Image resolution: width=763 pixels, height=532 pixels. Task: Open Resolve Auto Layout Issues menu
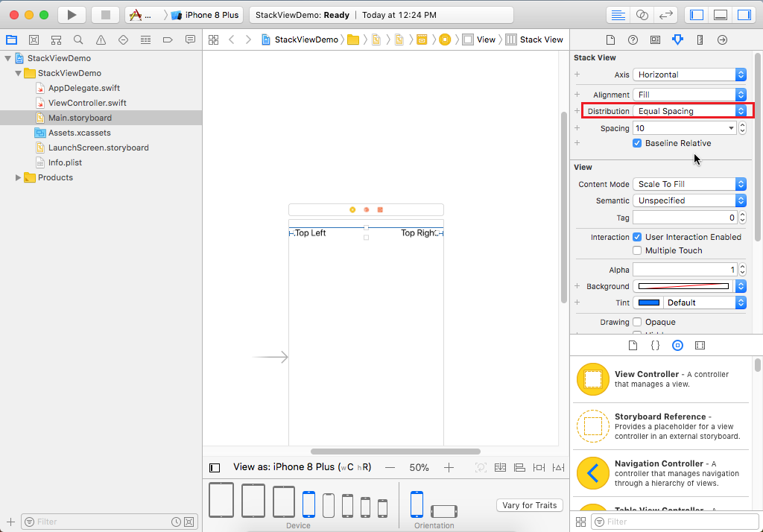pyautogui.click(x=559, y=468)
